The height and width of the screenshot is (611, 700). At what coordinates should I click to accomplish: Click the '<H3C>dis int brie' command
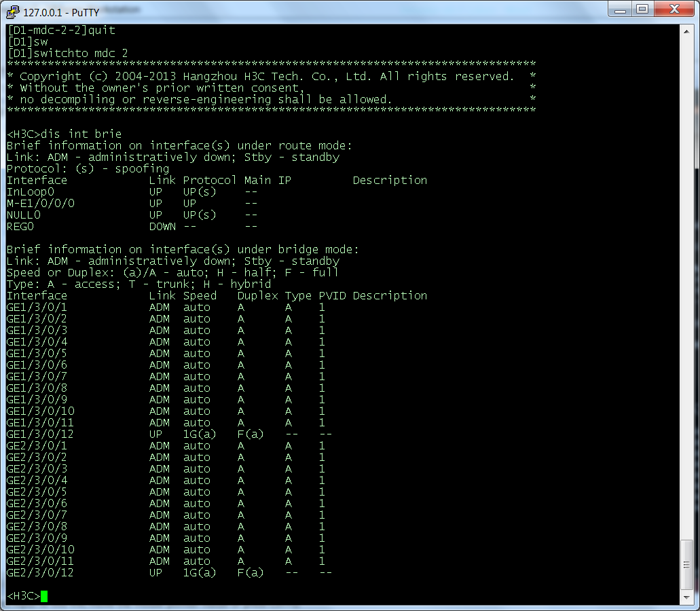point(65,134)
